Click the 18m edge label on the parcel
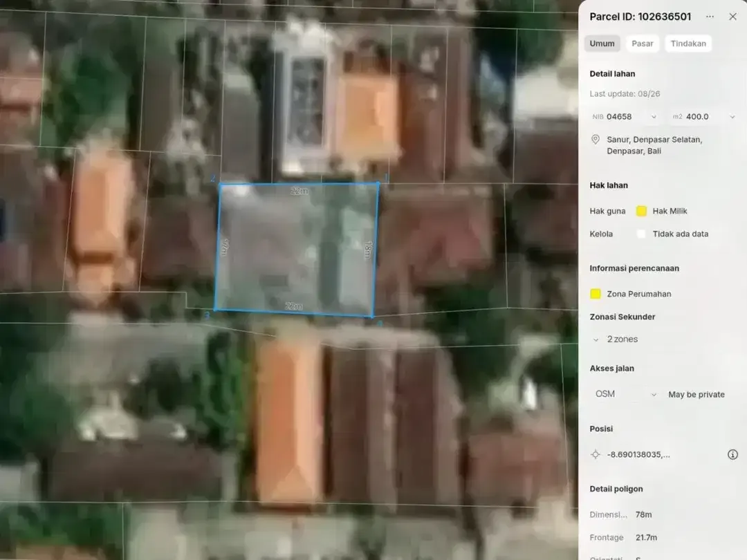This screenshot has height=560, width=747. coord(368,250)
